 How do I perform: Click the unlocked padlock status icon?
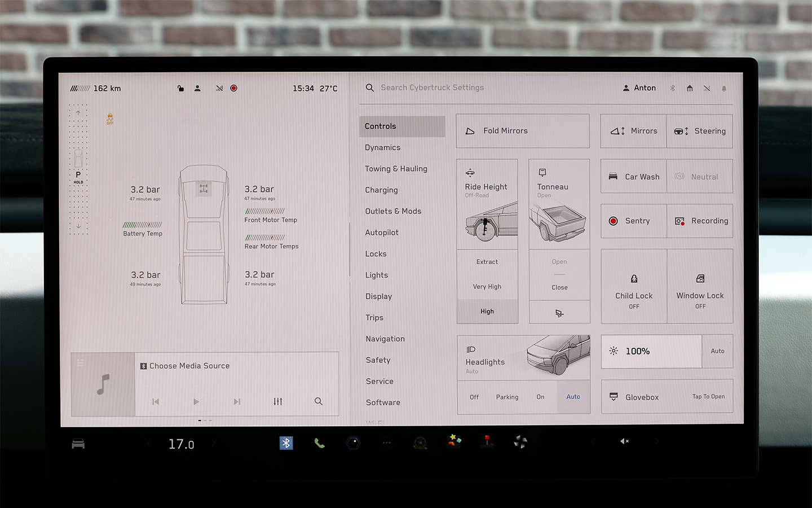(180, 89)
